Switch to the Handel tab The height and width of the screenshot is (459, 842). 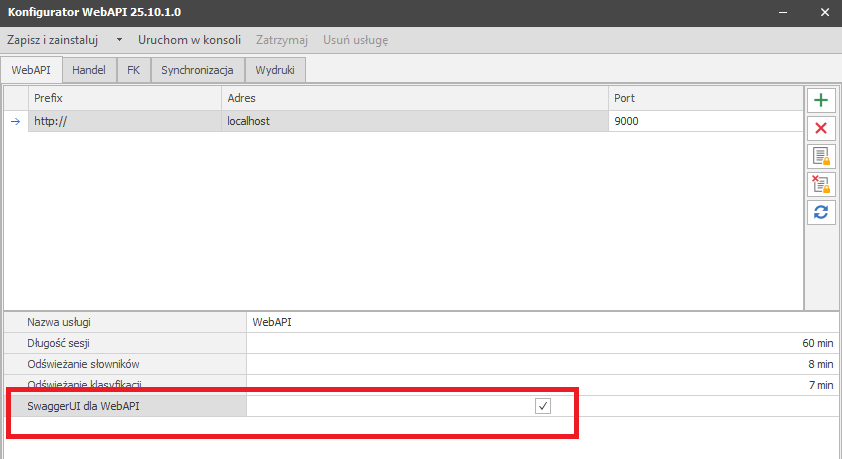[x=89, y=70]
